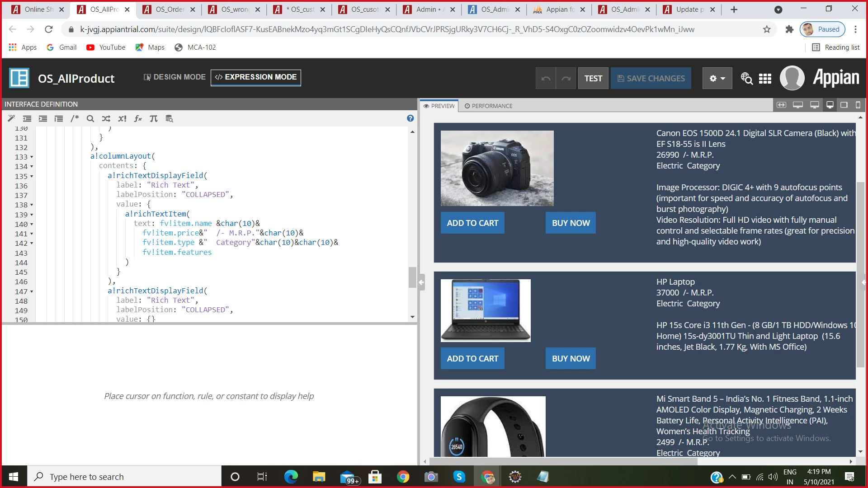
Task: Click the Save Changes button
Action: pyautogui.click(x=651, y=78)
